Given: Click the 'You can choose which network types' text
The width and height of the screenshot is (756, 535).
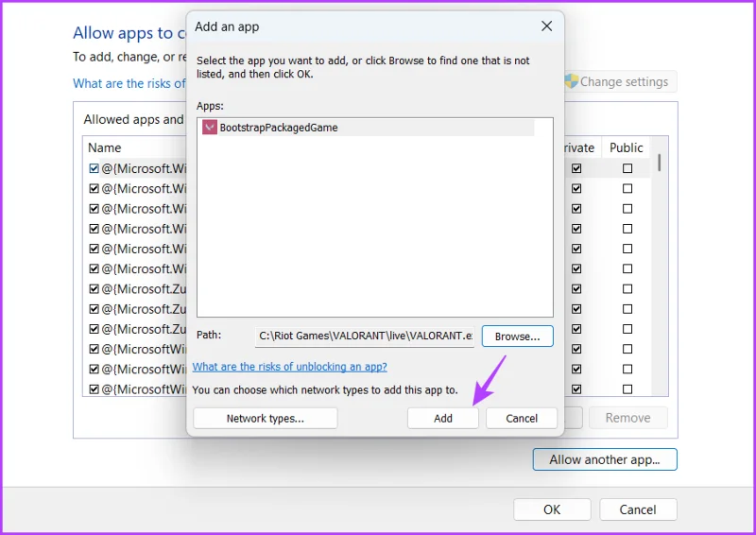Looking at the screenshot, I should click(324, 389).
